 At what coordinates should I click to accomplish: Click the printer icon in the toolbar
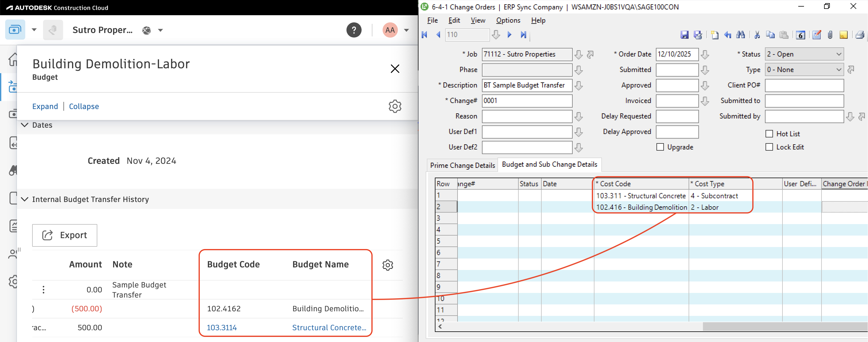[860, 35]
